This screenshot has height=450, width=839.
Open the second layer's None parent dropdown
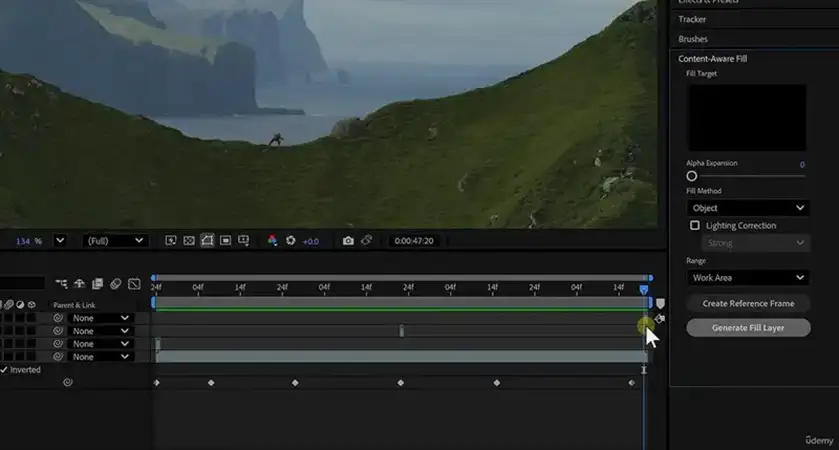[100, 331]
